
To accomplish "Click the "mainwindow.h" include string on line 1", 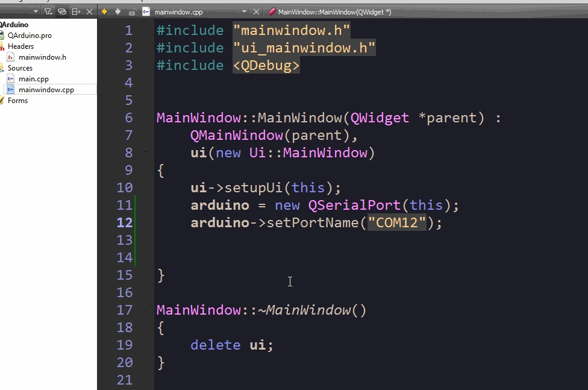I will 292,30.
